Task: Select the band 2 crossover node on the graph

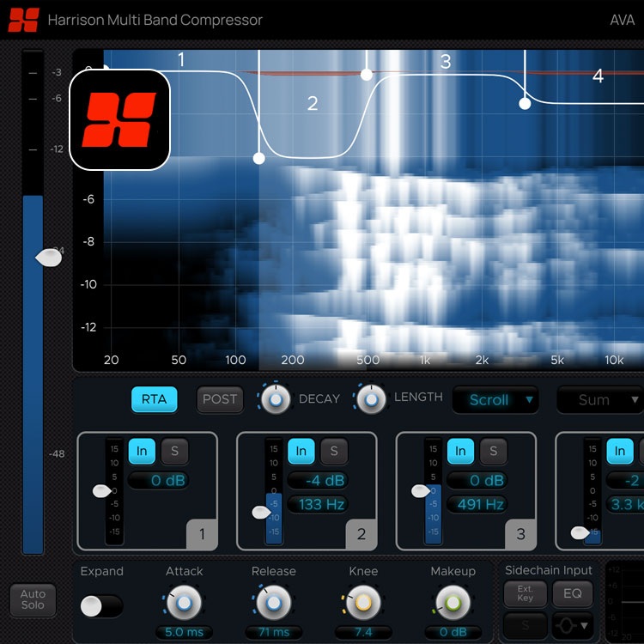Action: (258, 158)
